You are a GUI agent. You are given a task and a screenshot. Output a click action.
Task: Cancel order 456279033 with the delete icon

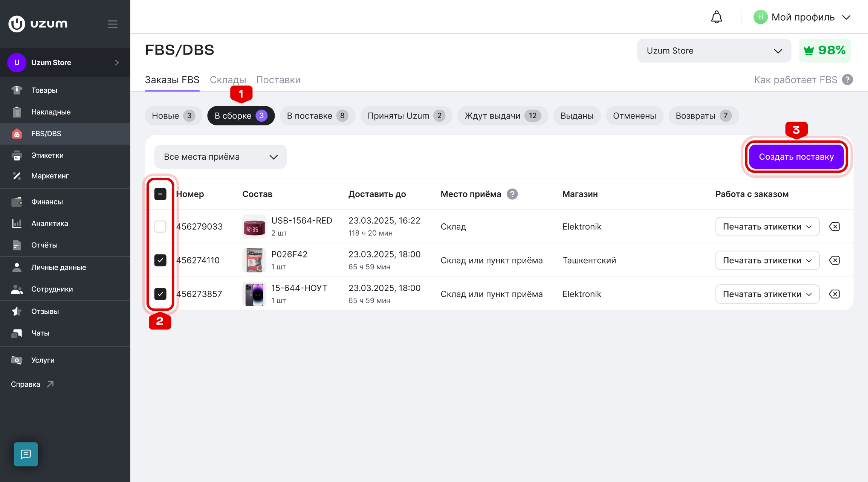coord(834,226)
